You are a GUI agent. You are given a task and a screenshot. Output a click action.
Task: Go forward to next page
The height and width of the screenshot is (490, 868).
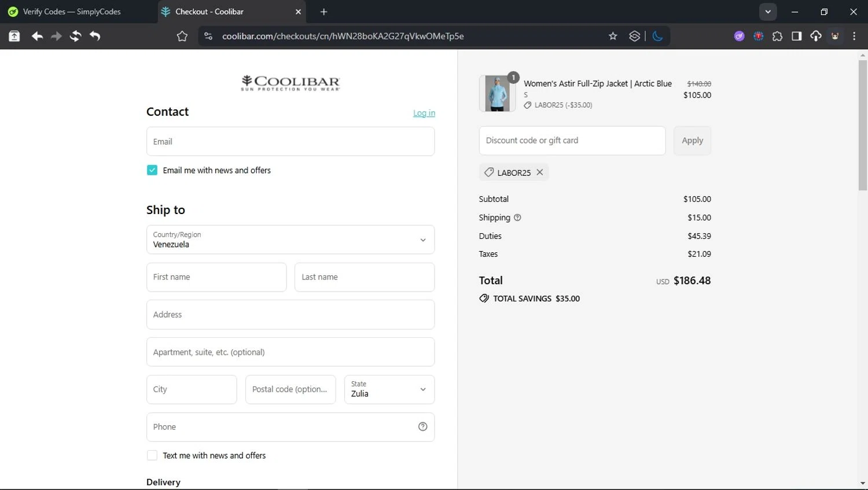tap(56, 36)
